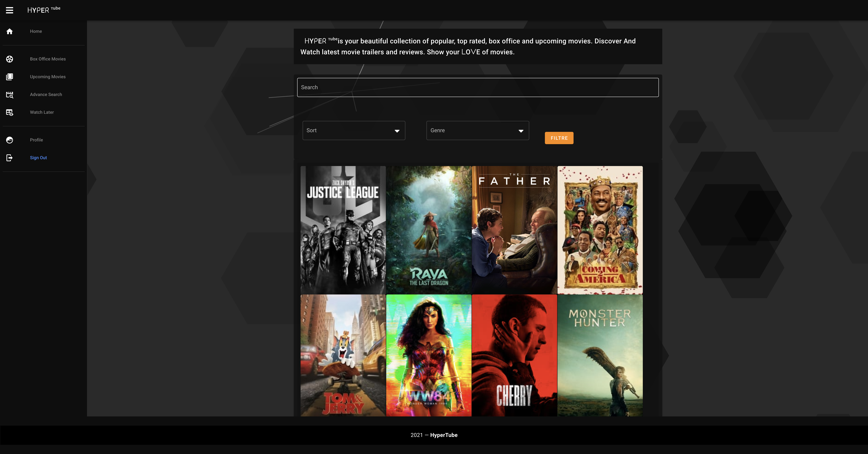Click the Box Office film reel icon
This screenshot has height=454, width=868.
coord(9,59)
